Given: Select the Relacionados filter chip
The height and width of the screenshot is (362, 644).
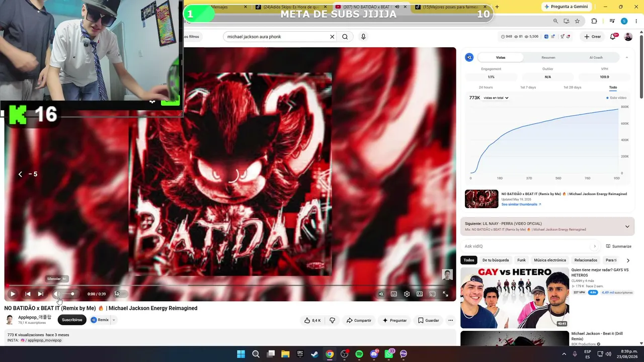Looking at the screenshot, I should click(x=586, y=260).
